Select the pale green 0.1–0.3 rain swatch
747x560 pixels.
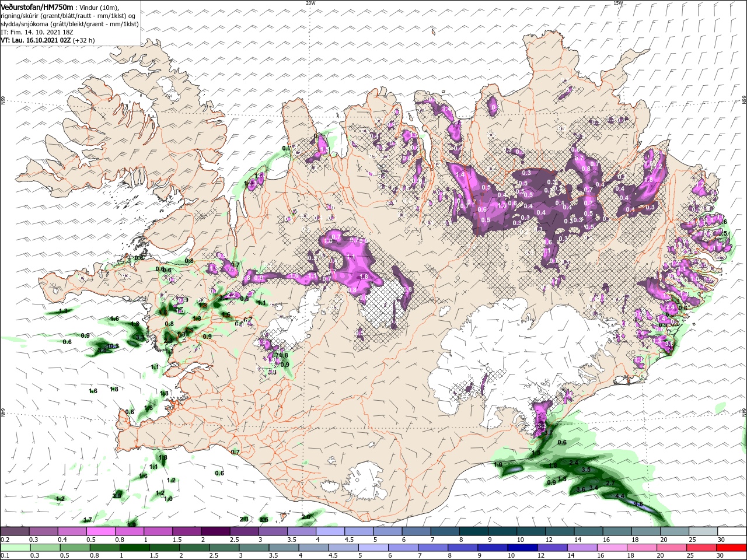pos(14,548)
